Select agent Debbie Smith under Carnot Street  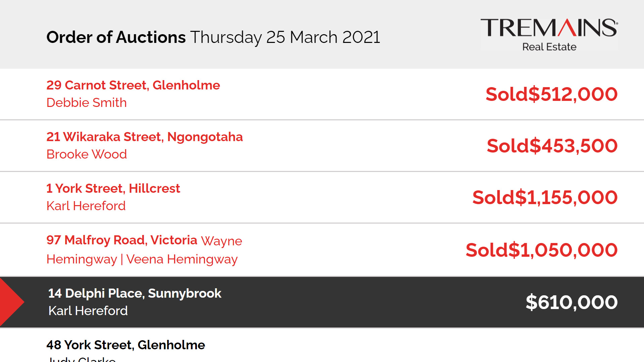click(x=87, y=103)
